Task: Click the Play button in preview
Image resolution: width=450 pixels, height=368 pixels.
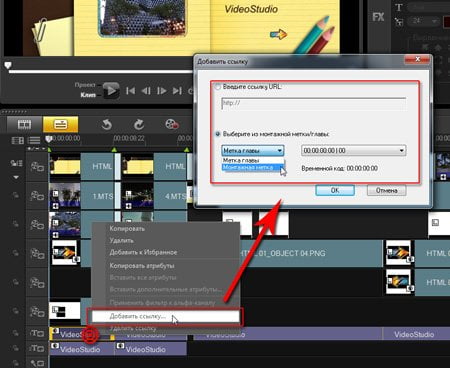Action: coord(111,90)
